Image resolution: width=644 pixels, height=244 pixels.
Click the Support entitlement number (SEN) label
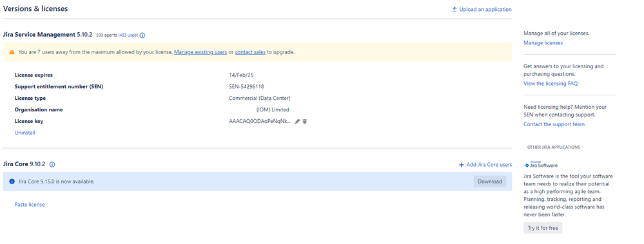[59, 86]
